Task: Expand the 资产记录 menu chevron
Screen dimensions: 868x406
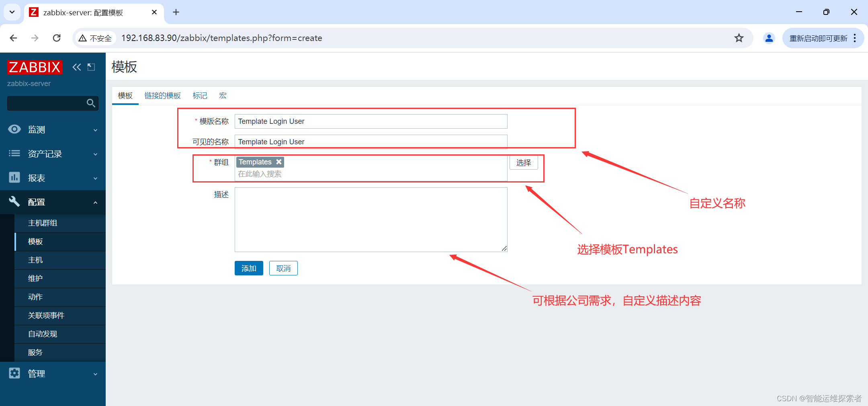Action: tap(95, 154)
